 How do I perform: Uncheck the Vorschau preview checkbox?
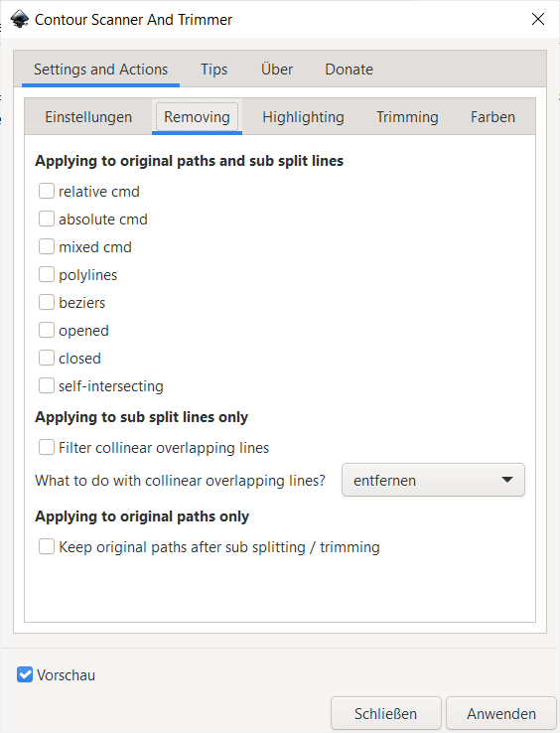25,674
